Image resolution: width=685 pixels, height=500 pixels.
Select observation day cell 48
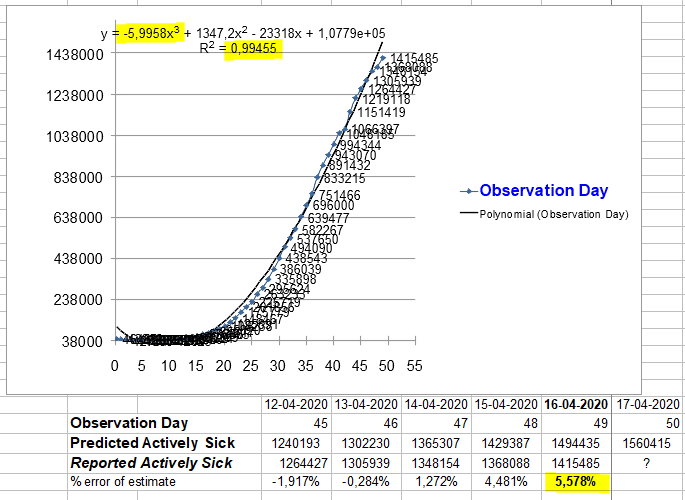[506, 423]
